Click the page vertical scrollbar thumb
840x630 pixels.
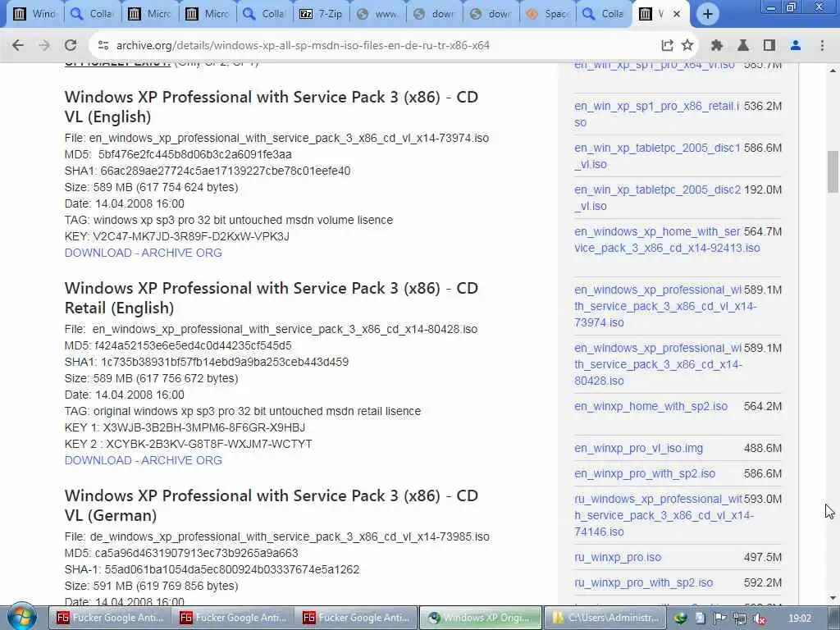833,171
